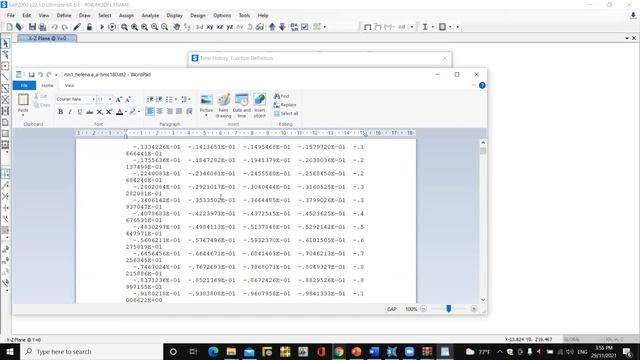Image resolution: width=640 pixels, height=360 pixels.
Task: Center text in WordPad
Action: [160, 111]
